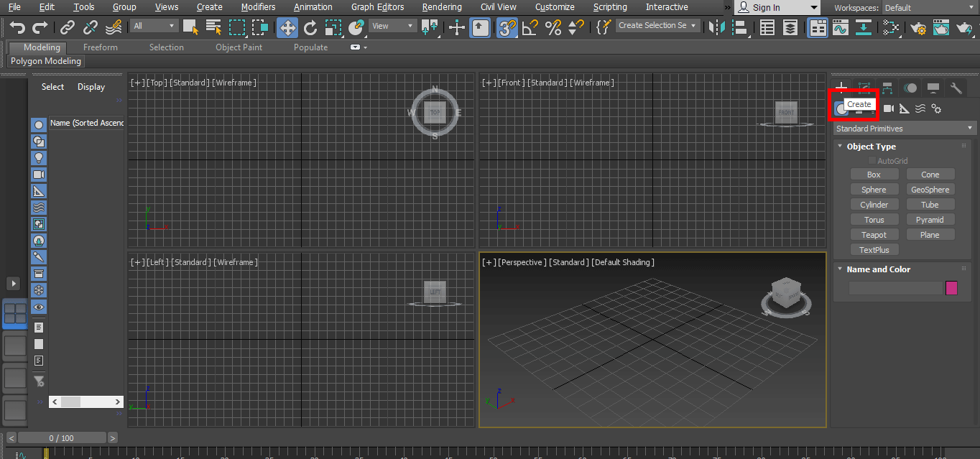
Task: Click the Unlink Selection icon
Action: pos(91,28)
